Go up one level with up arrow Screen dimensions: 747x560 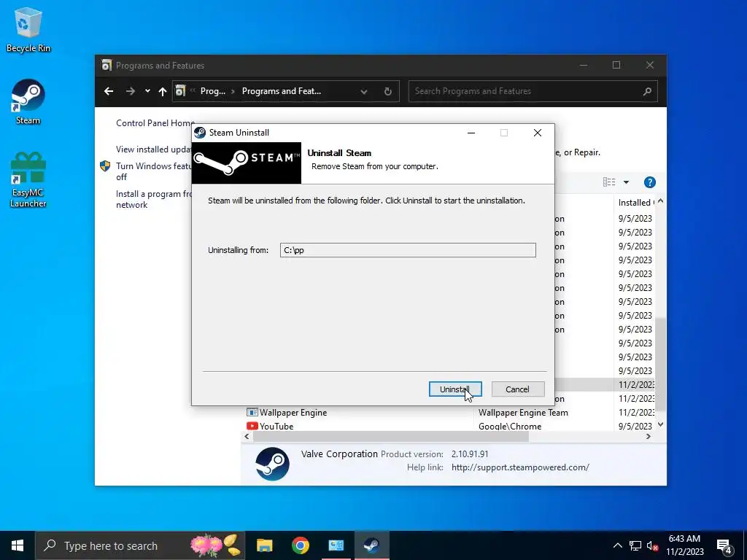[x=163, y=91]
